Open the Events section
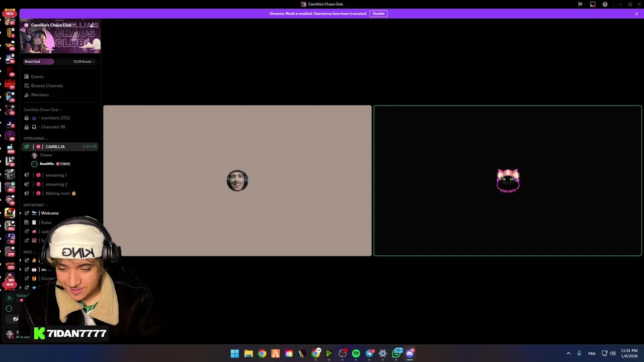The image size is (644, 362). point(60,76)
